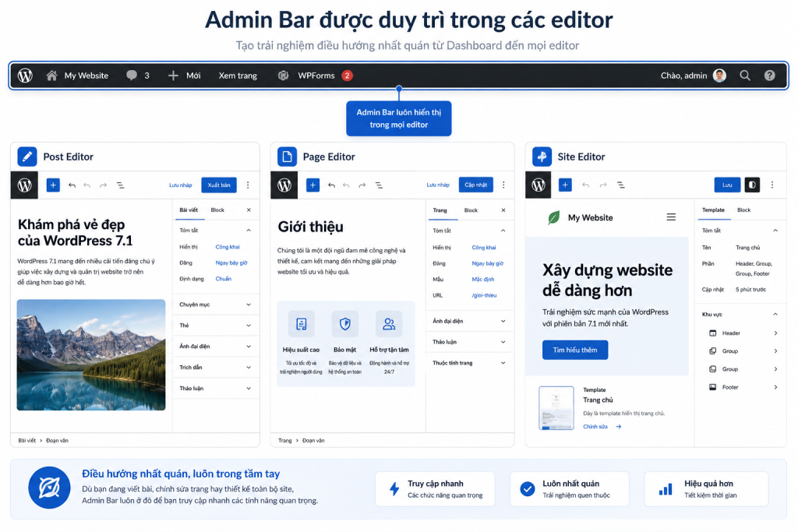798x532 pixels.
Task: Add block with plus in Page Editor
Action: [312, 185]
